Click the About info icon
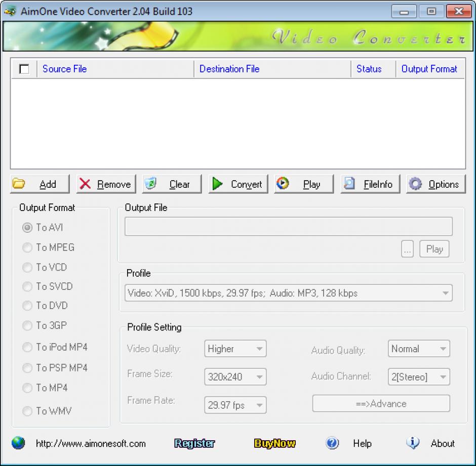The image size is (476, 466). tap(413, 443)
